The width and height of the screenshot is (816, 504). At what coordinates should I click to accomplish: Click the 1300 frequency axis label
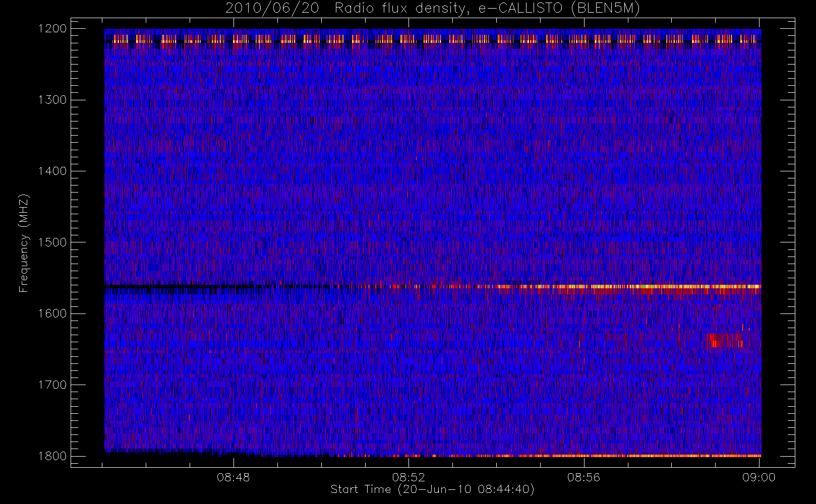tap(52, 100)
